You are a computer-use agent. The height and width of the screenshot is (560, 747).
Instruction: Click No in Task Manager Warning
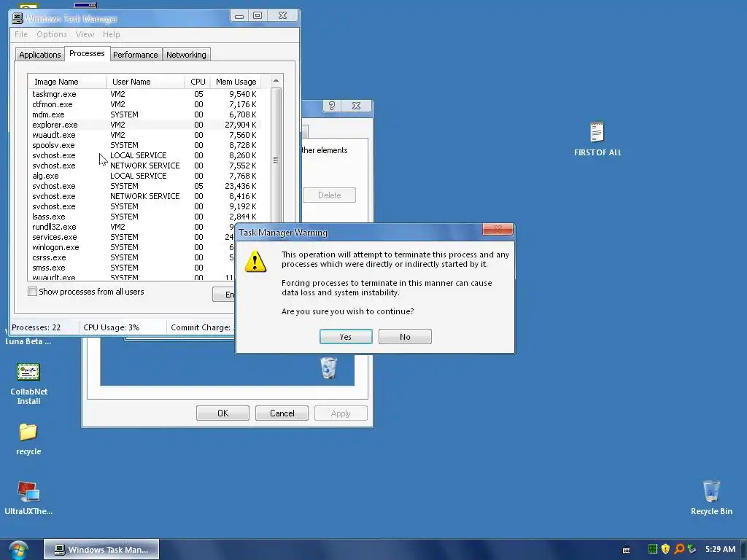click(405, 337)
